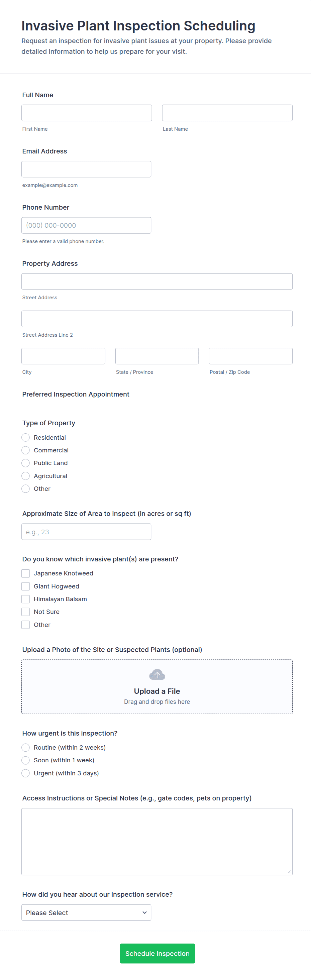This screenshot has width=311, height=980.
Task: Choose Commercial property option
Action: (x=25, y=450)
